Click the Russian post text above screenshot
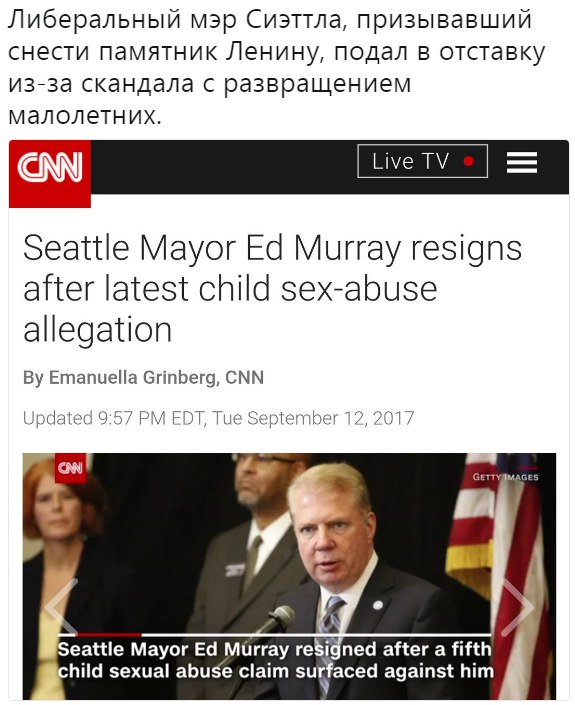The image size is (575, 705). coord(276,67)
